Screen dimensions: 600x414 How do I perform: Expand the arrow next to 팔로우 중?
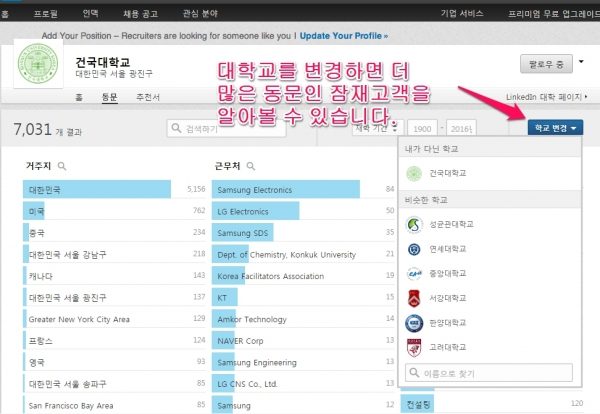[x=581, y=62]
